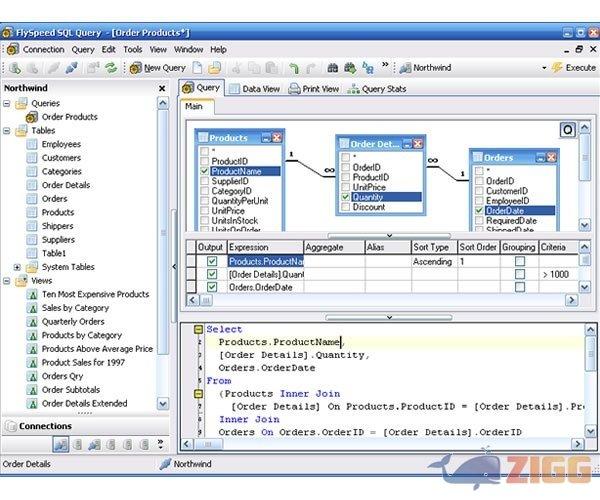Check CustomerID in Orders table box

coord(479,191)
